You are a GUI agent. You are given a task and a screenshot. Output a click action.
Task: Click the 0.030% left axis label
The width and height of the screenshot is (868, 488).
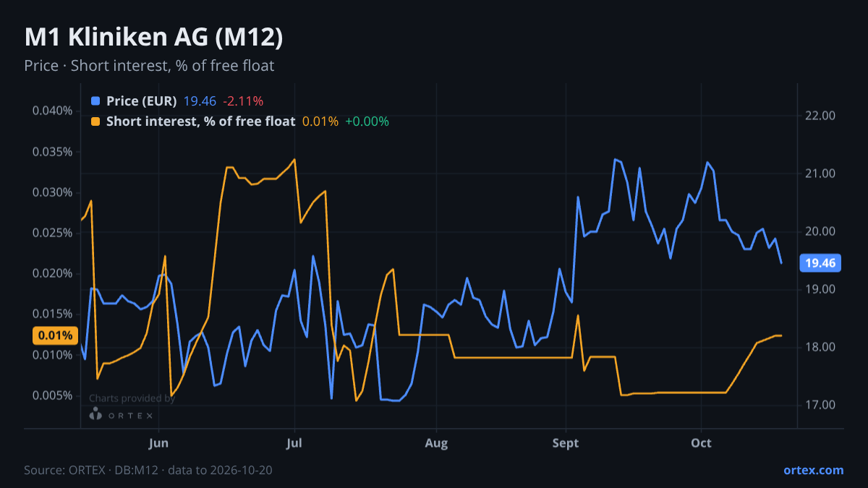pos(53,192)
